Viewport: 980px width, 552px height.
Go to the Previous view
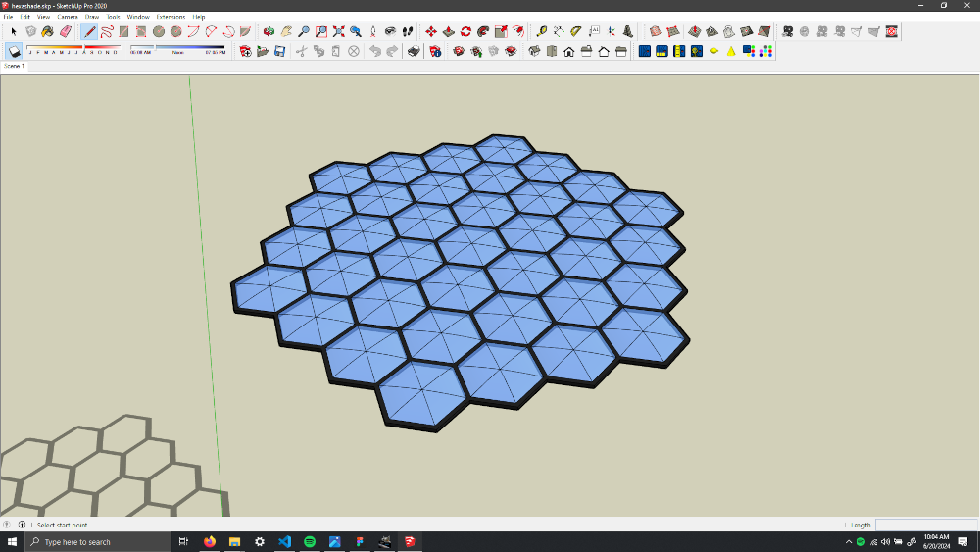coord(356,31)
